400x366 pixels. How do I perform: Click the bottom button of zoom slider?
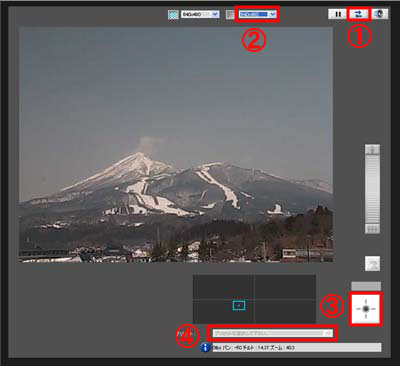tap(372, 229)
